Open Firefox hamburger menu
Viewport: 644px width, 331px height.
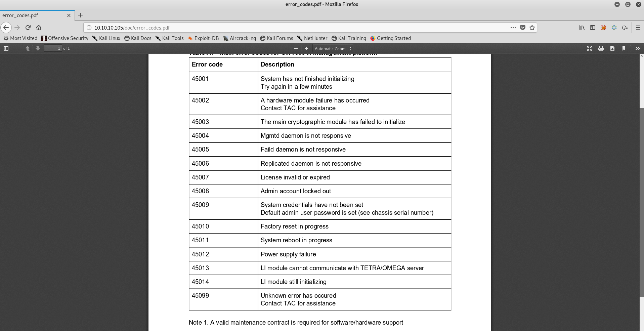638,28
